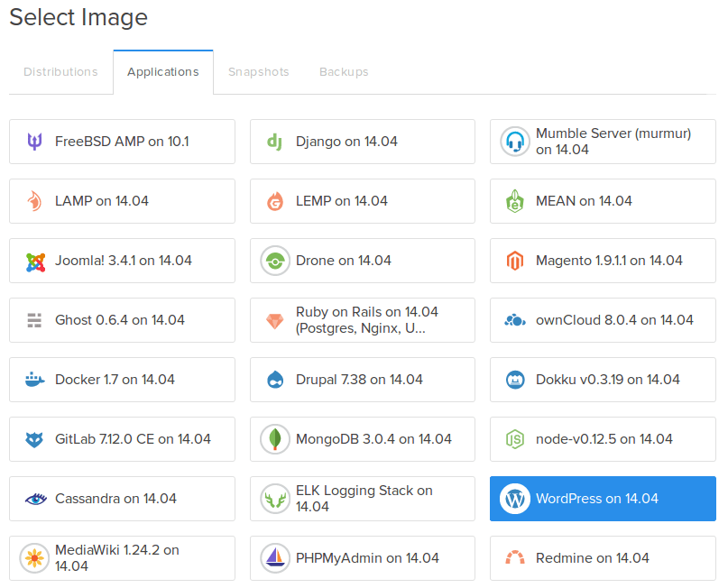The image size is (728, 588).
Task: Select MEAN on 14.04 label
Action: 584,201
